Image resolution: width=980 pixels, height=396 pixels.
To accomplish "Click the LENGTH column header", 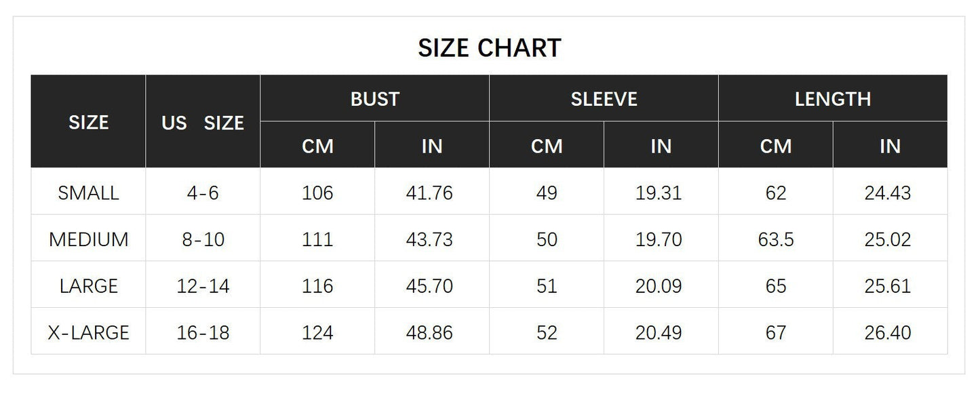I will [832, 99].
